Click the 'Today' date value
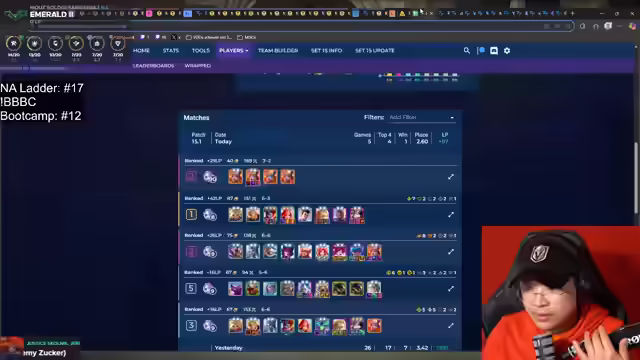Screen dimensions: 640x360 [x=223, y=142]
